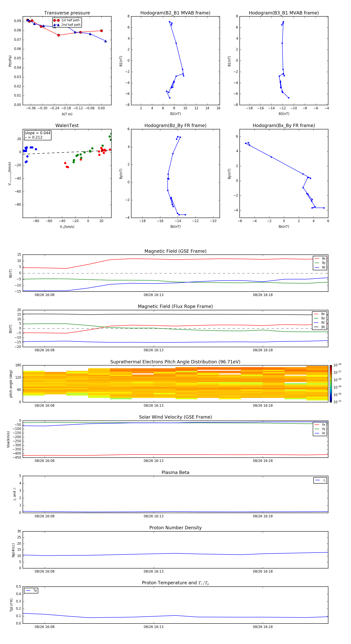Click the 'Bx(nT)' x-axis label
Image resolution: width=351 pixels, height=644 pixels.
point(284,227)
